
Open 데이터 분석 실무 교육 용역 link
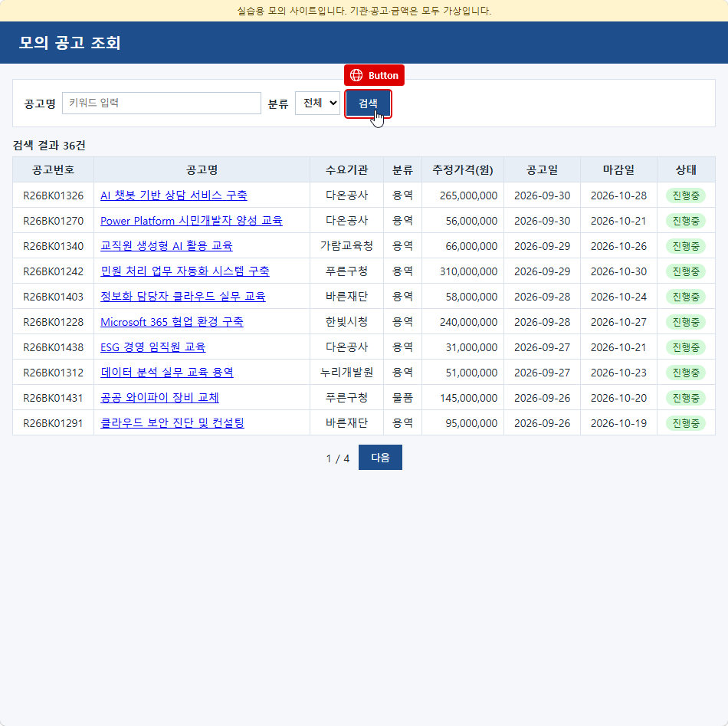click(x=167, y=373)
